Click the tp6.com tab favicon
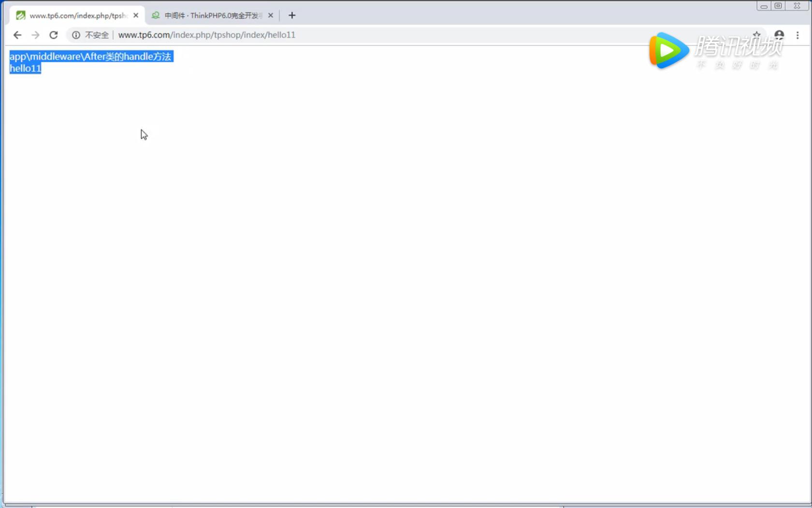The width and height of the screenshot is (812, 508). pos(21,15)
